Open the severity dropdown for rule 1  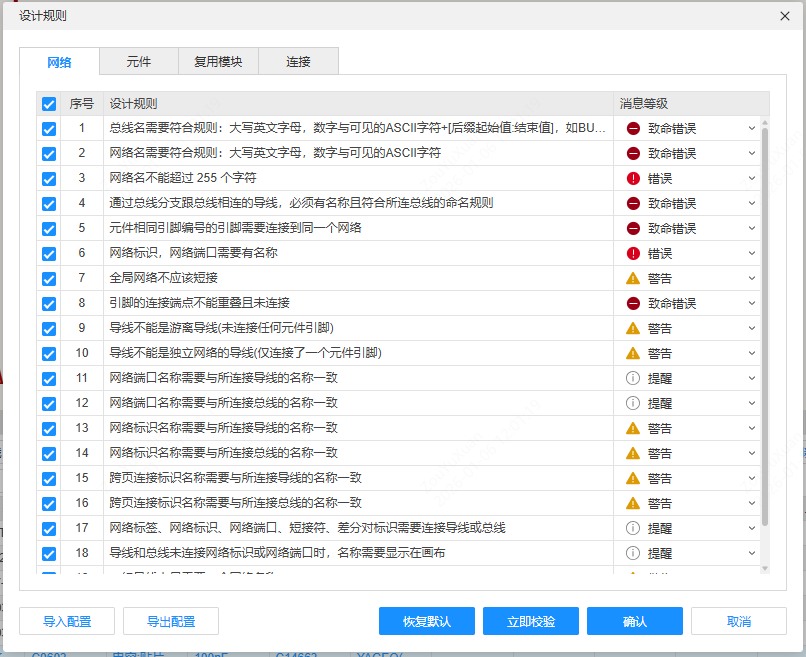coord(750,128)
